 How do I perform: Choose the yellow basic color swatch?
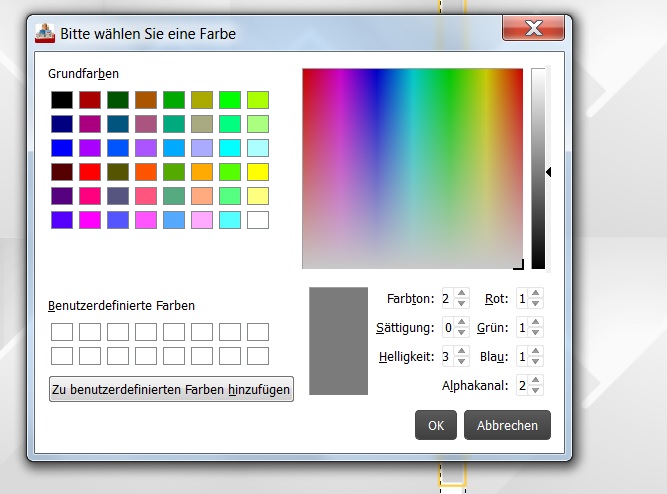coord(258,172)
